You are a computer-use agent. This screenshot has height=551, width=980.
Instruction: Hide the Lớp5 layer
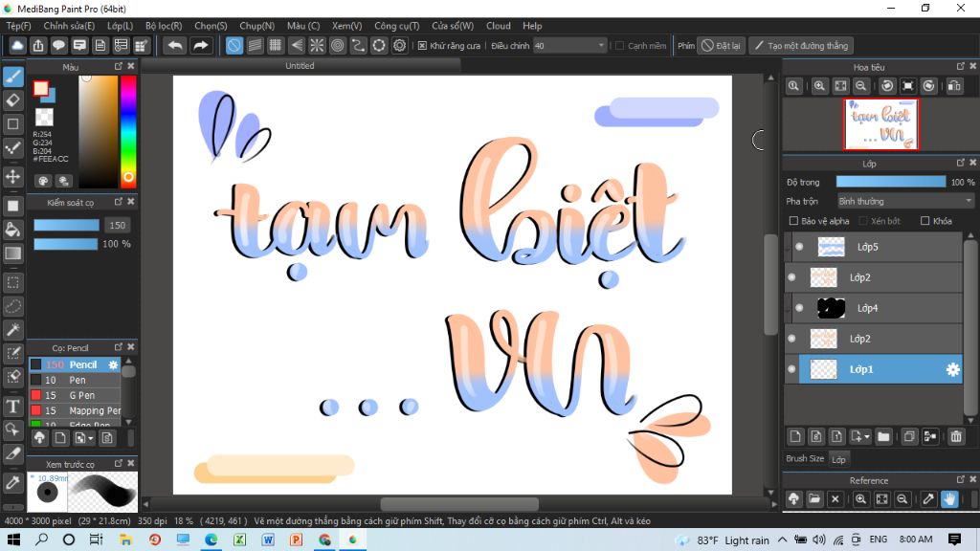799,247
